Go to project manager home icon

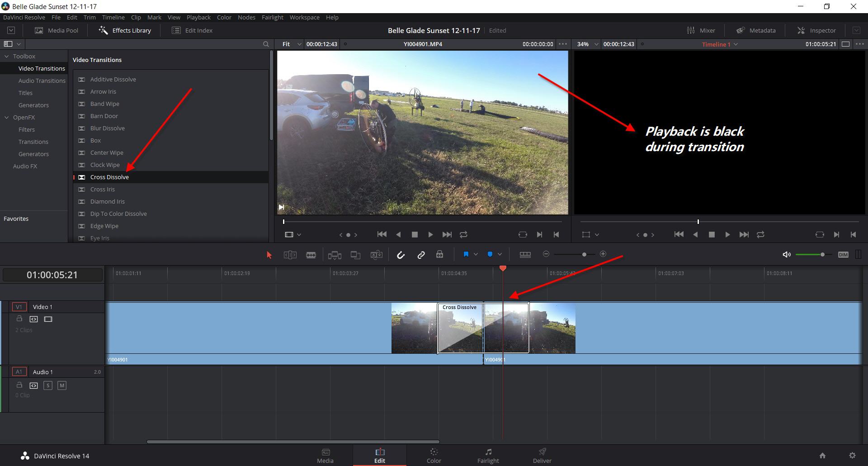[822, 456]
